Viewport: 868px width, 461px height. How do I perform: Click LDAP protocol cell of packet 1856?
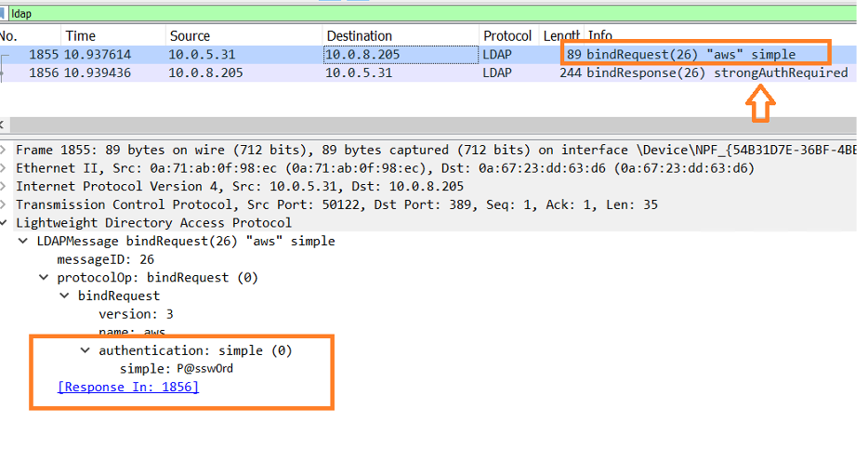[497, 72]
